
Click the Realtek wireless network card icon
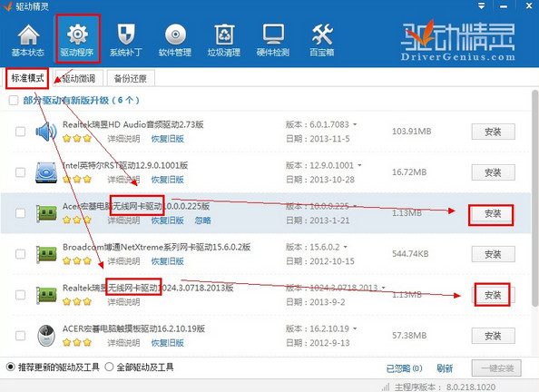click(x=46, y=295)
